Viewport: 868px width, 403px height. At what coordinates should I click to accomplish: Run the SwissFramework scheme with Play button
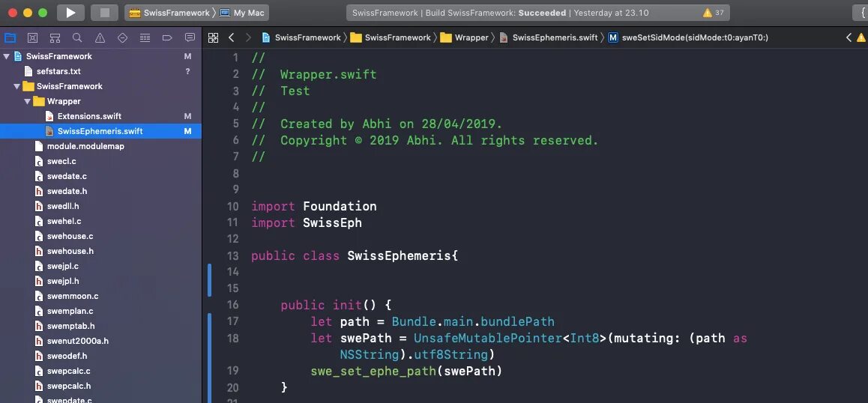click(71, 13)
